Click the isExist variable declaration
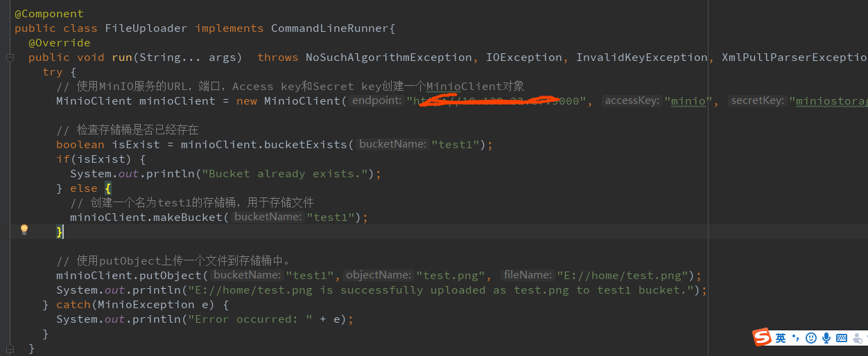The height and width of the screenshot is (356, 868). coord(136,145)
